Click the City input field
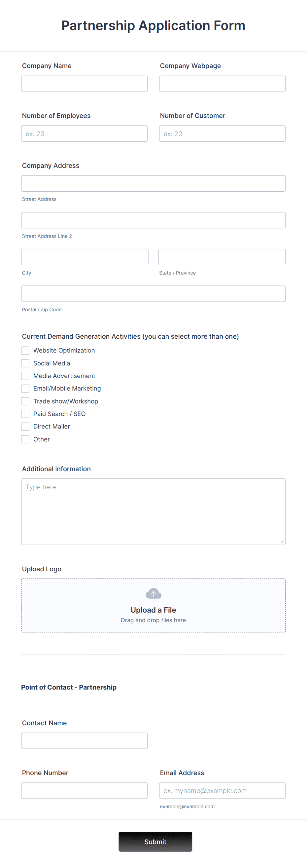 click(85, 257)
